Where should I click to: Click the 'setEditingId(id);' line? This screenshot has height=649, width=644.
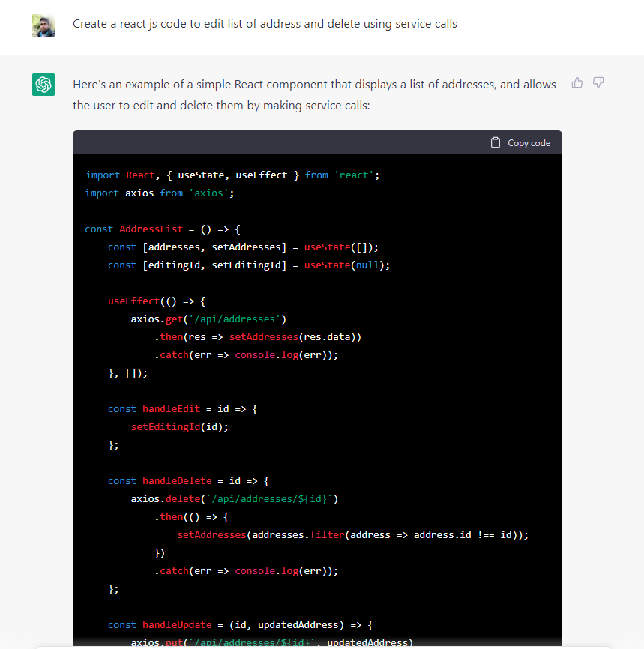point(180,427)
